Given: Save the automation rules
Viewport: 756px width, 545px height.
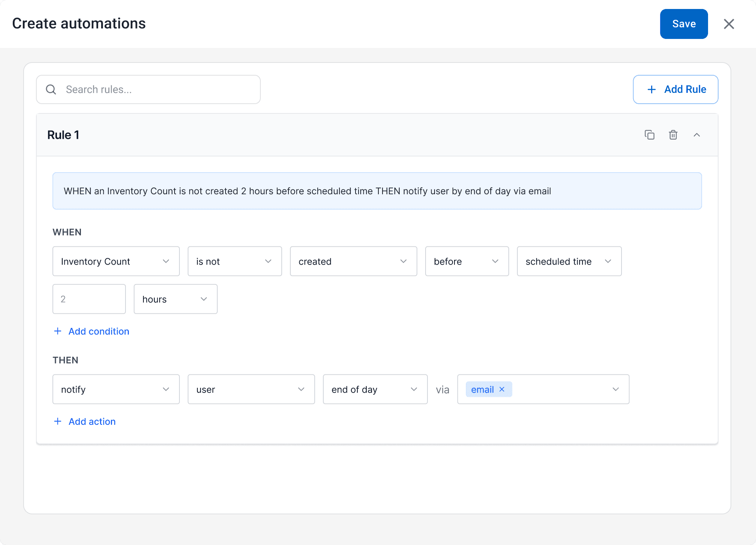Looking at the screenshot, I should click(683, 24).
